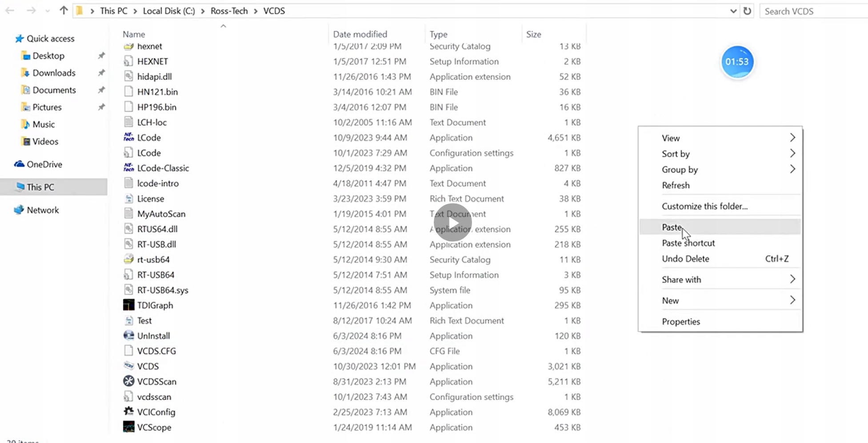The width and height of the screenshot is (868, 443).
Task: Click the vcdsscan configuration settings icon
Action: tap(128, 397)
